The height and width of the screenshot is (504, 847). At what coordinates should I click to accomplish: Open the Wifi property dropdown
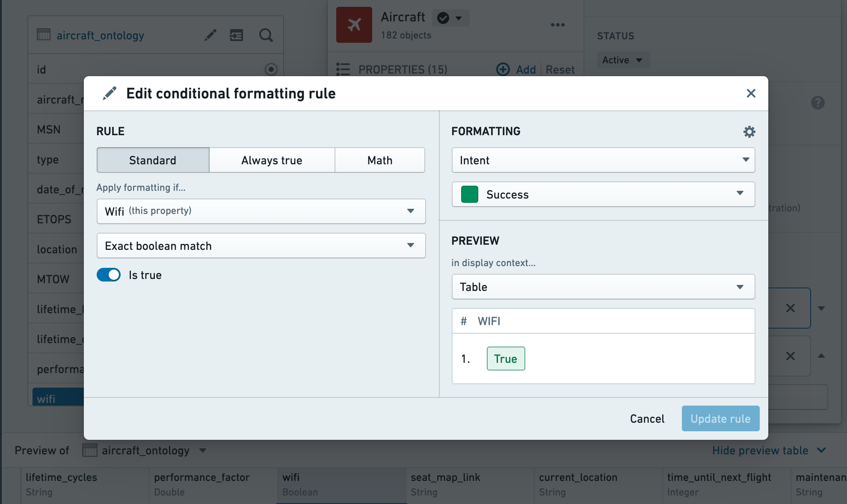pos(261,211)
